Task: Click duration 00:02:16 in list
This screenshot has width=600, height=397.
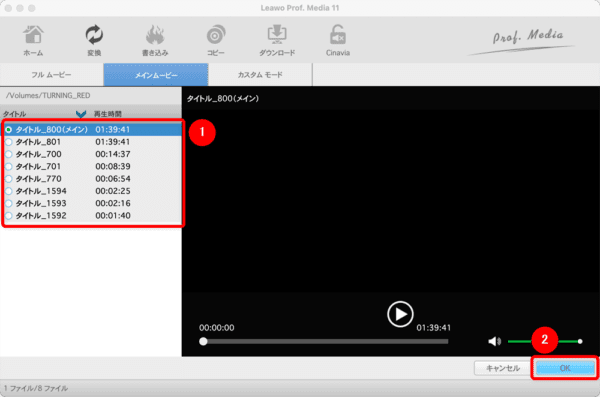Action: [x=113, y=203]
